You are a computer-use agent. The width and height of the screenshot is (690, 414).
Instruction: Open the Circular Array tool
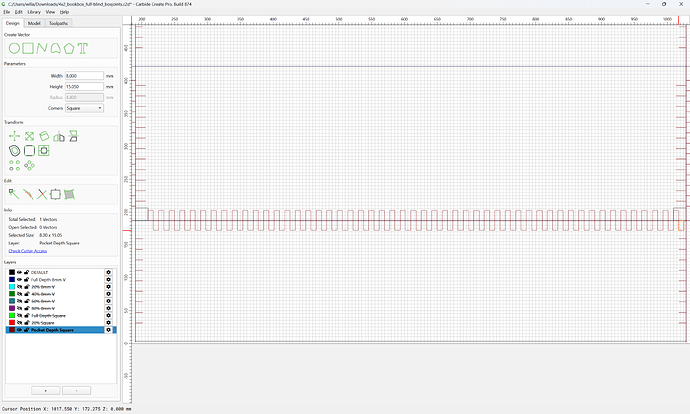click(29, 165)
